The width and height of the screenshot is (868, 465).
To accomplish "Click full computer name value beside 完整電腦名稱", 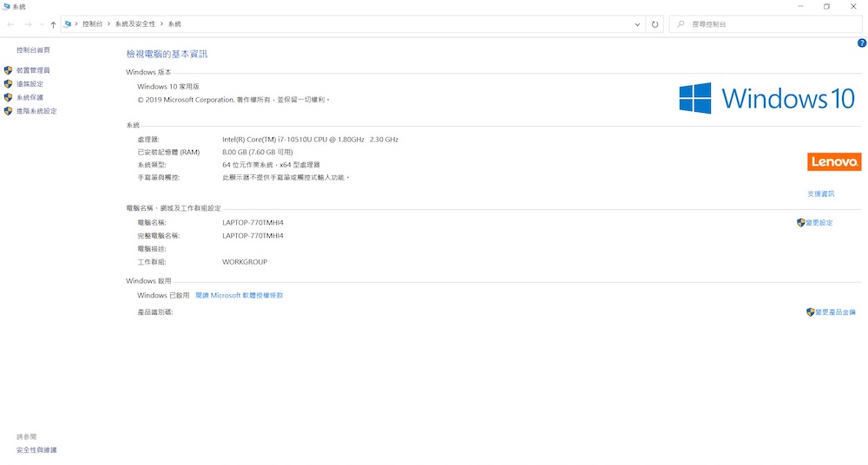I will (x=253, y=236).
